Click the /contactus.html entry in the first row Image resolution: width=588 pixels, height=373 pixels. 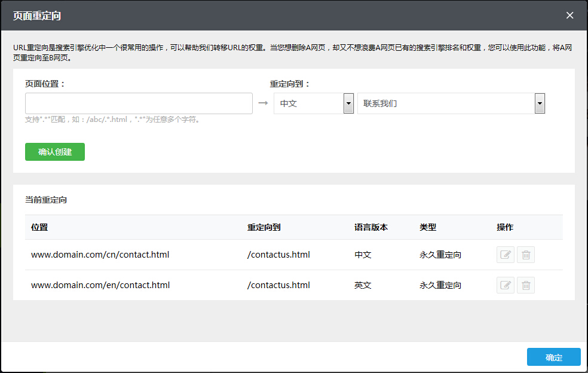pyautogui.click(x=278, y=254)
